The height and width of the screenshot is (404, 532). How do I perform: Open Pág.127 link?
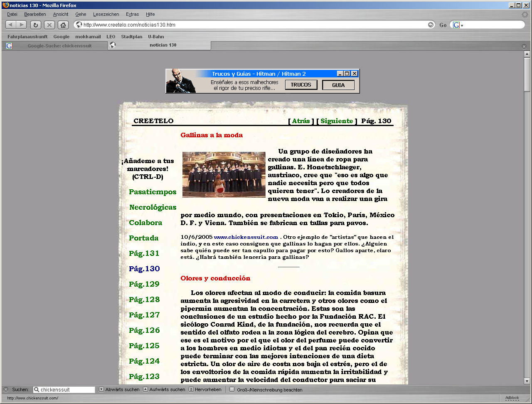click(x=144, y=315)
